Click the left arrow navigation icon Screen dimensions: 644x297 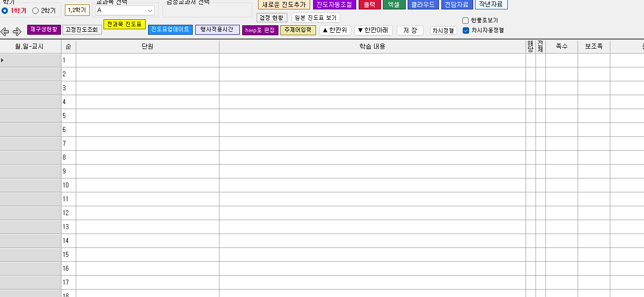pyautogui.click(x=5, y=32)
